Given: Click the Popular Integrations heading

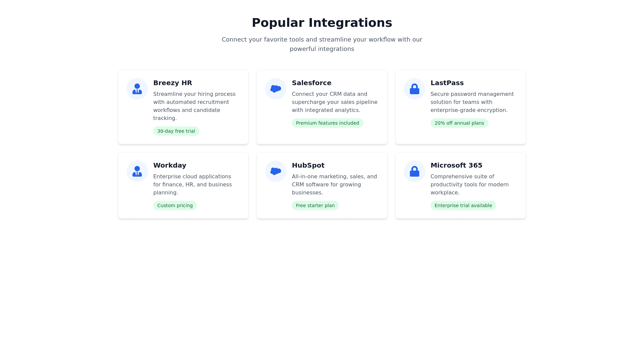Looking at the screenshot, I should pos(322,23).
